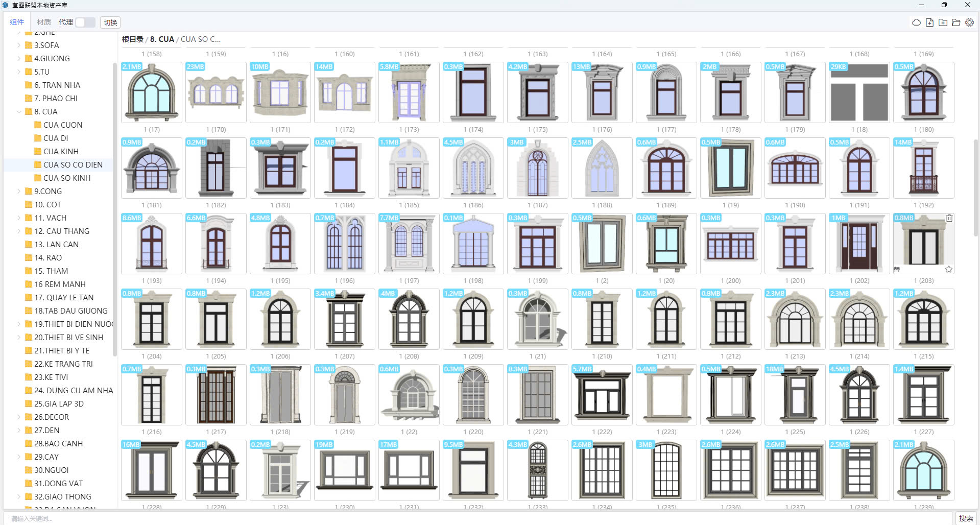The height and width of the screenshot is (525, 980).
Task: Collapse the 8. CUA folder
Action: tap(19, 112)
